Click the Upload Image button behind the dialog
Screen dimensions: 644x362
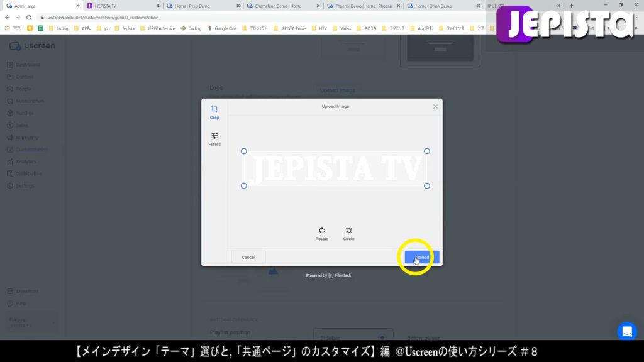[x=337, y=90]
